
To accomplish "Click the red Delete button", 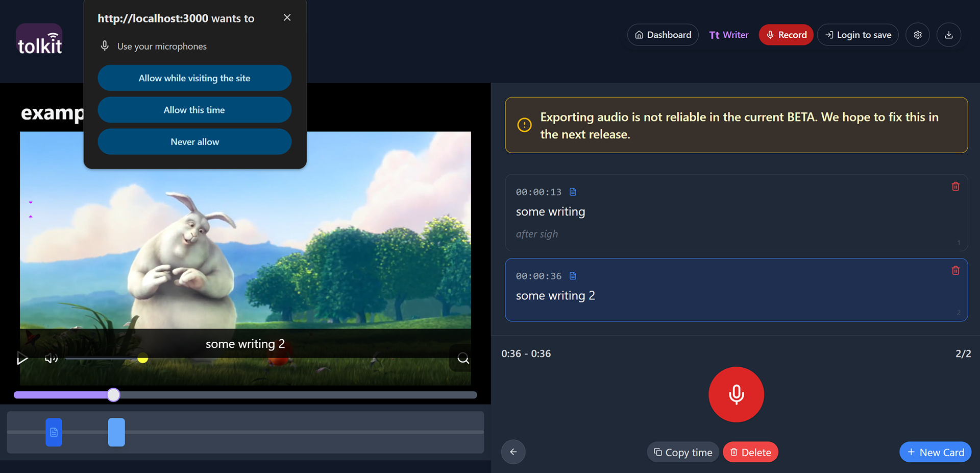I will coord(750,452).
